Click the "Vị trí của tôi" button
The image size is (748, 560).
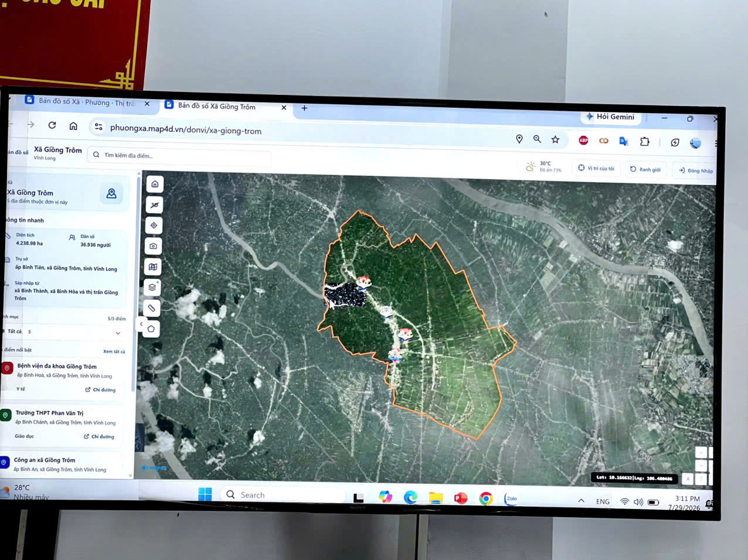coord(596,168)
